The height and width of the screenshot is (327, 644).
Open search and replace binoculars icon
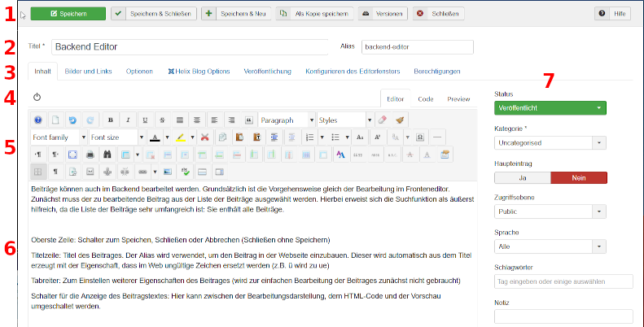[x=107, y=155]
